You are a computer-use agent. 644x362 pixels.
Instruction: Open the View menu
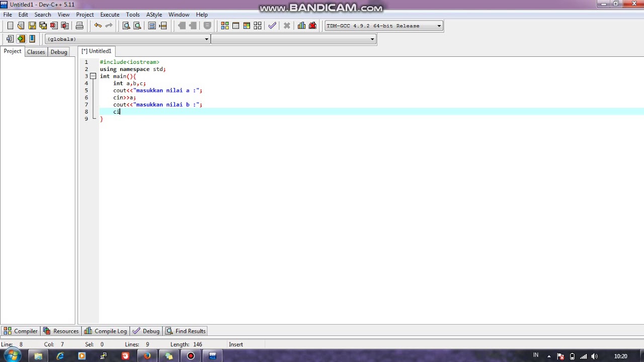tap(64, 15)
